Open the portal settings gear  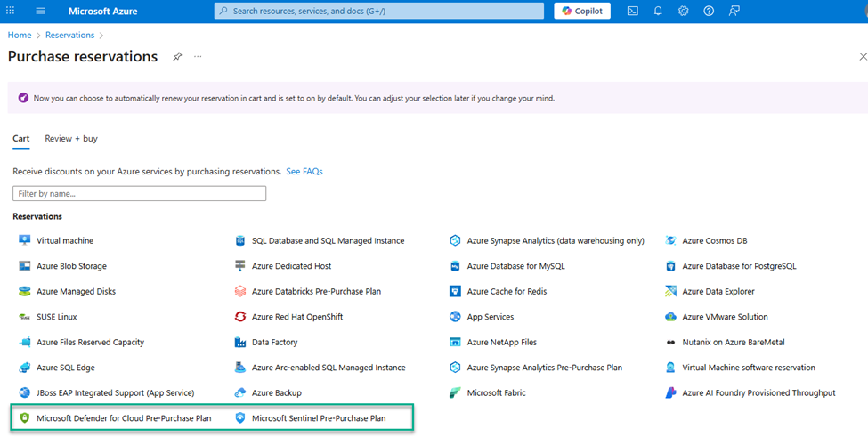coord(684,11)
